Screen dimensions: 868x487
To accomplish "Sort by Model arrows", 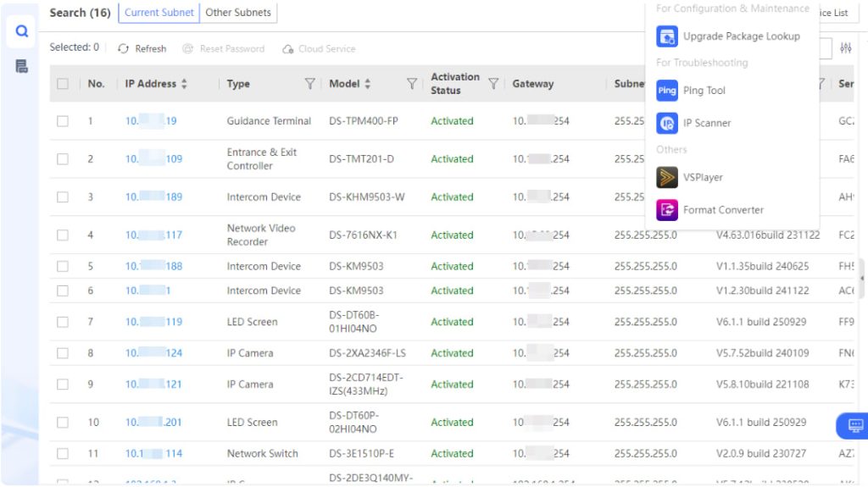I will [368, 84].
